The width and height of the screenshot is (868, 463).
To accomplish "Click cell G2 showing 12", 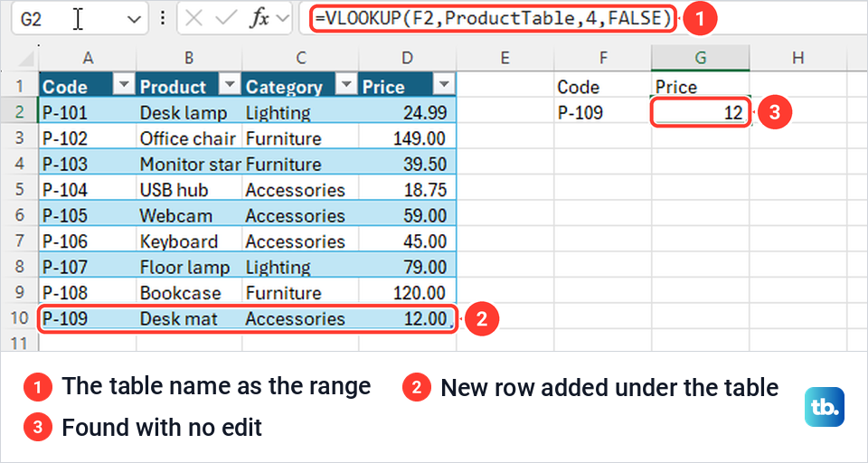I will click(701, 113).
